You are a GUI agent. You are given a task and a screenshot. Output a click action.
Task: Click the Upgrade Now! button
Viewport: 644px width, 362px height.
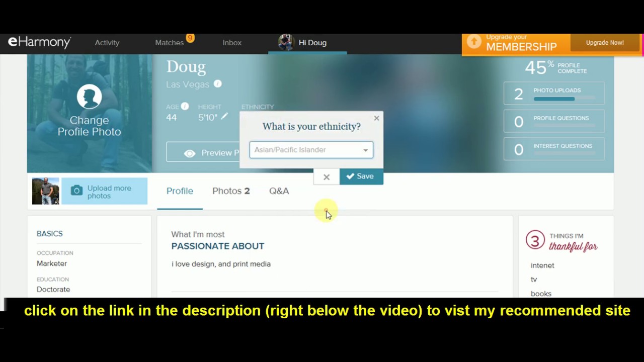click(x=605, y=43)
